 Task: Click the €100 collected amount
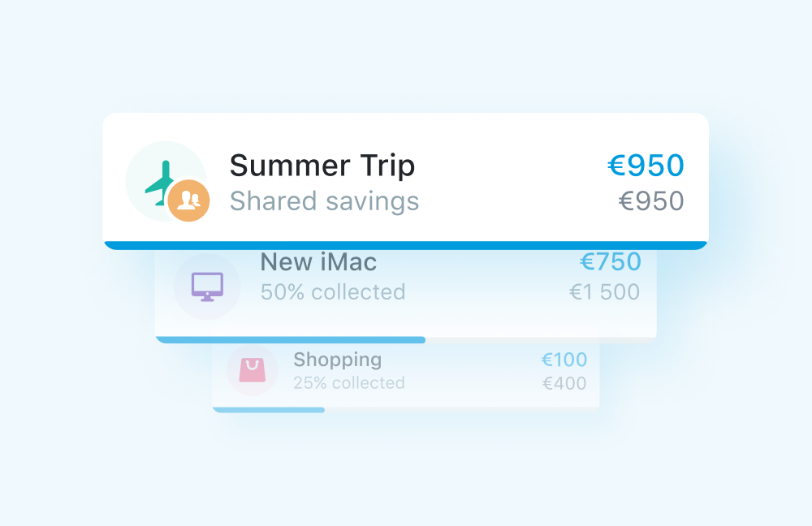pos(564,360)
